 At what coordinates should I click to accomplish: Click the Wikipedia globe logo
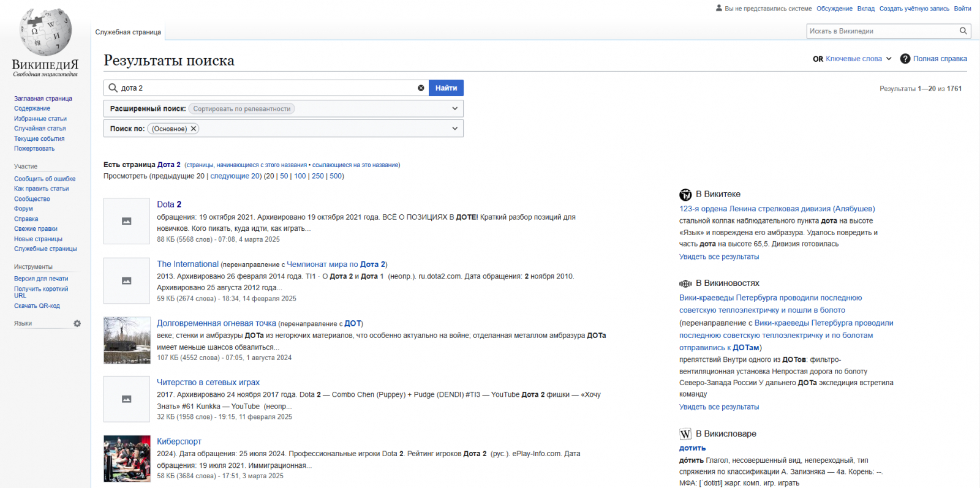point(45,32)
